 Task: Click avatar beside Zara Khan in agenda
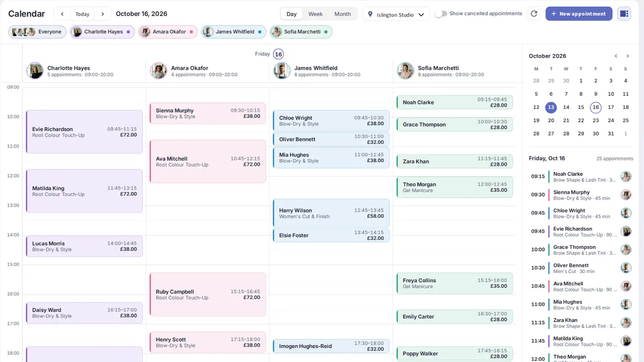pyautogui.click(x=626, y=322)
